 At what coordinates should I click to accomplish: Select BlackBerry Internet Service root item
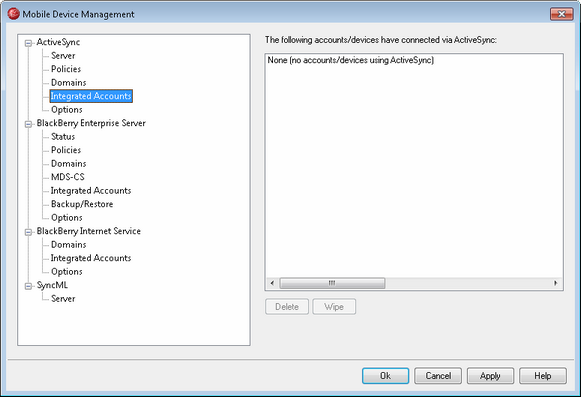(89, 231)
